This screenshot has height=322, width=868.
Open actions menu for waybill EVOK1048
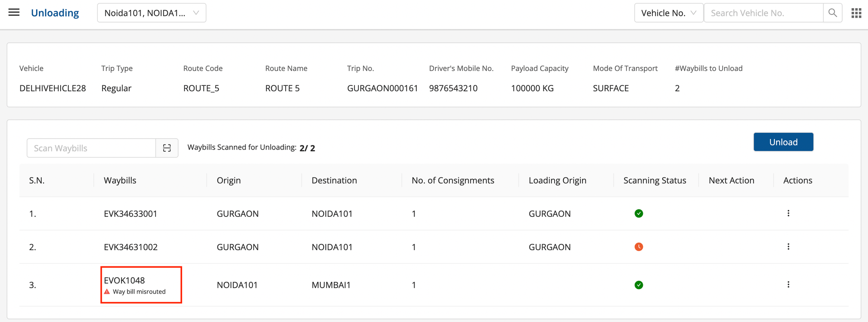pos(788,285)
